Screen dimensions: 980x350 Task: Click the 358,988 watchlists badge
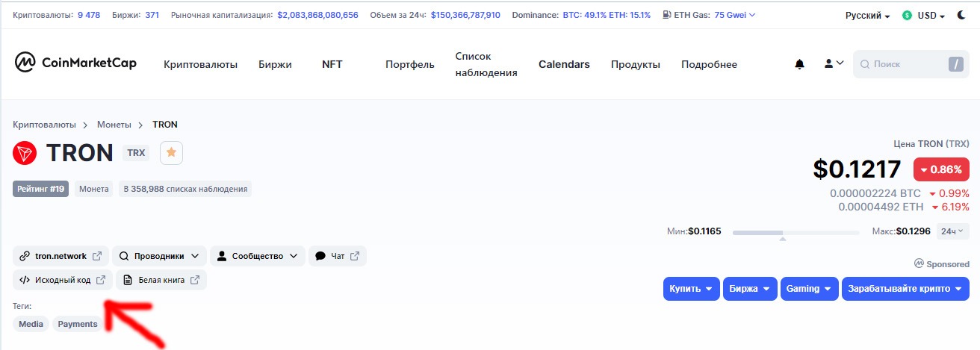coord(185,189)
